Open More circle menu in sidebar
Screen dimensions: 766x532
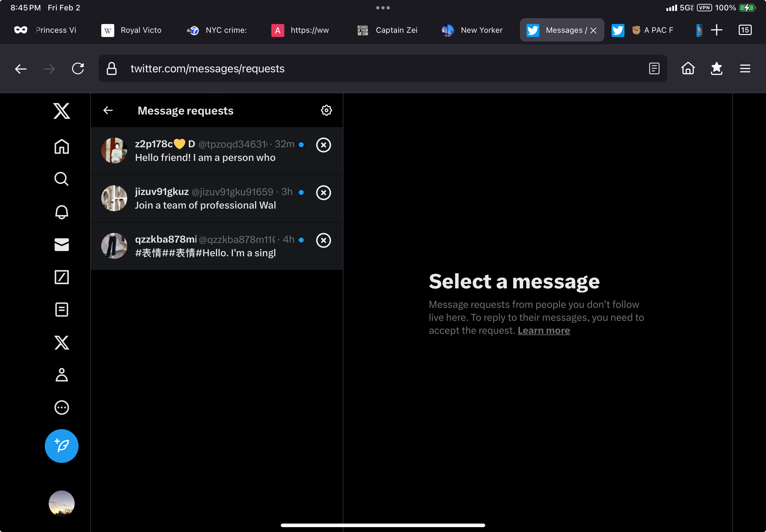[61, 407]
